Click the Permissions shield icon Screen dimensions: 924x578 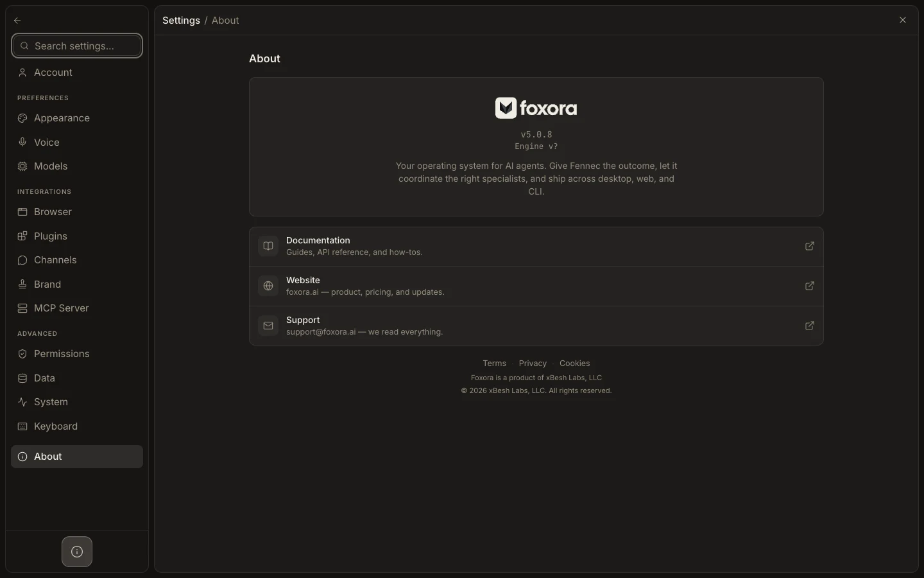coord(22,354)
